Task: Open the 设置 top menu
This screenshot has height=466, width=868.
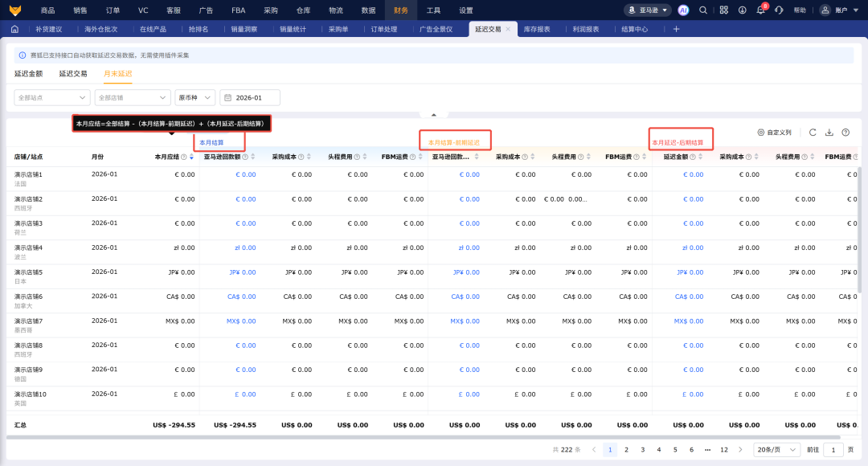Action: point(466,10)
